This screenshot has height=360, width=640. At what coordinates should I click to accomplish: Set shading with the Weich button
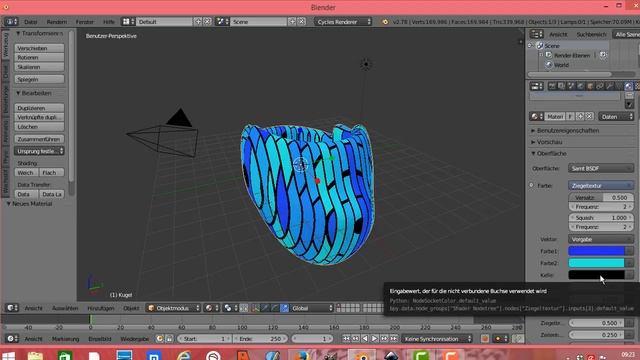(x=27, y=173)
